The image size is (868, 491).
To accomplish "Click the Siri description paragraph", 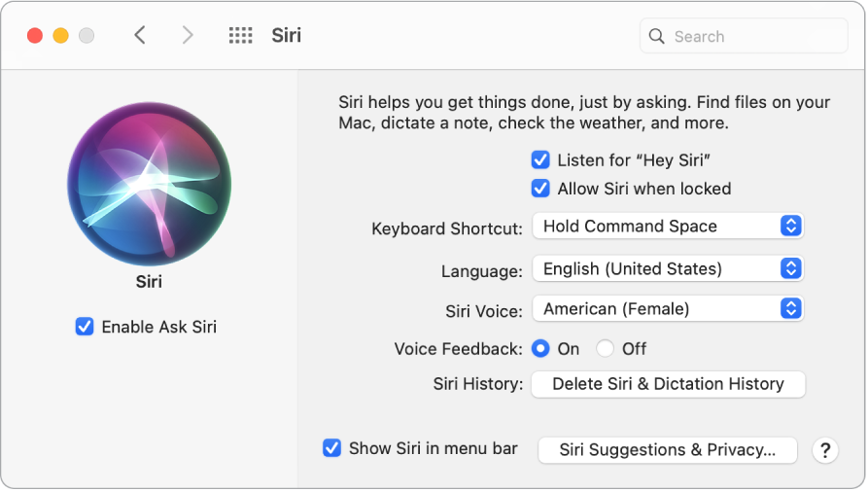I will (x=584, y=113).
